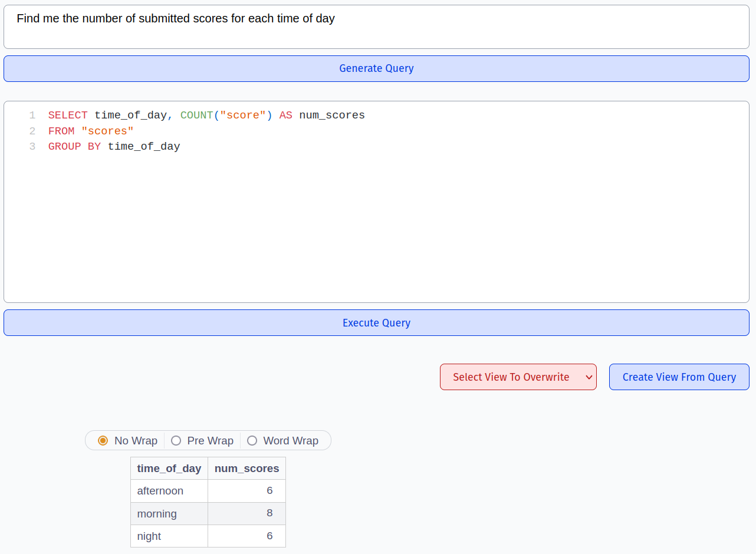Select the No Wrap radio option
Image resolution: width=756 pixels, height=554 pixels.
tap(103, 441)
